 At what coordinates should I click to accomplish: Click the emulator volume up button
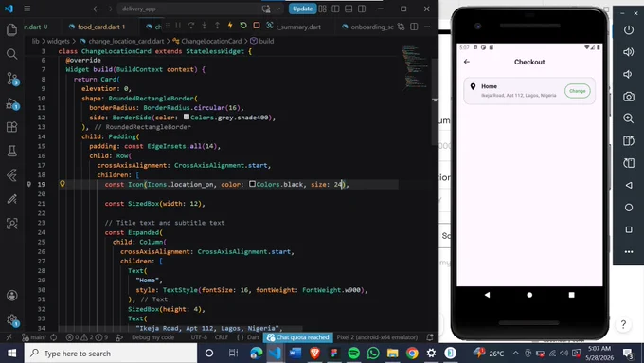629,52
